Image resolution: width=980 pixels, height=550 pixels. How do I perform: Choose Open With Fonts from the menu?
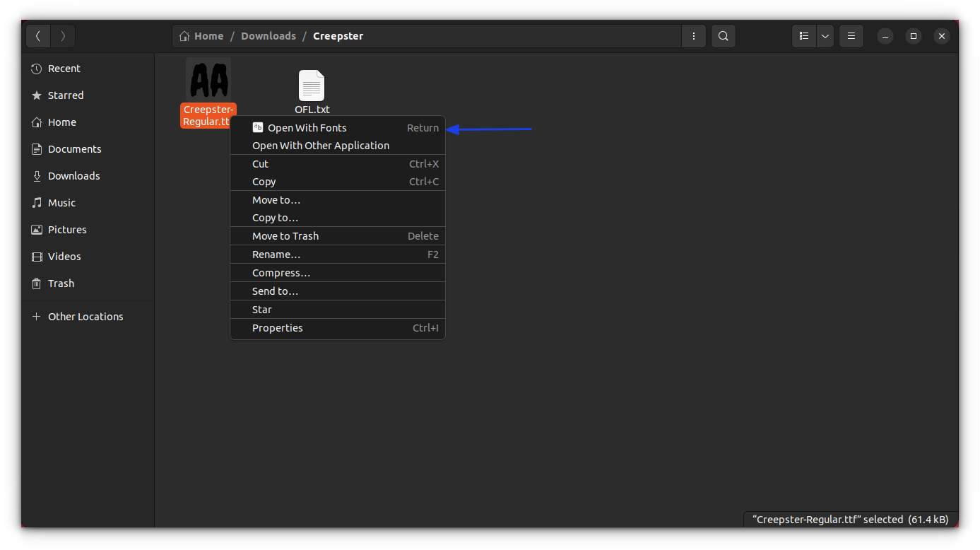point(308,127)
